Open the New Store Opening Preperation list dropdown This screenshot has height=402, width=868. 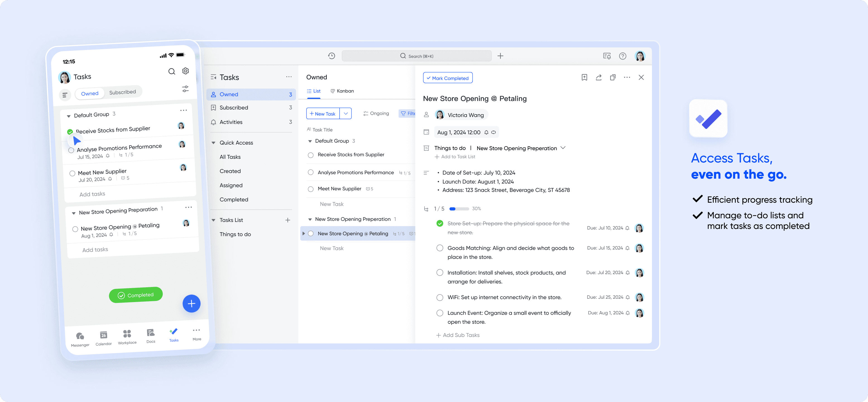pos(563,148)
